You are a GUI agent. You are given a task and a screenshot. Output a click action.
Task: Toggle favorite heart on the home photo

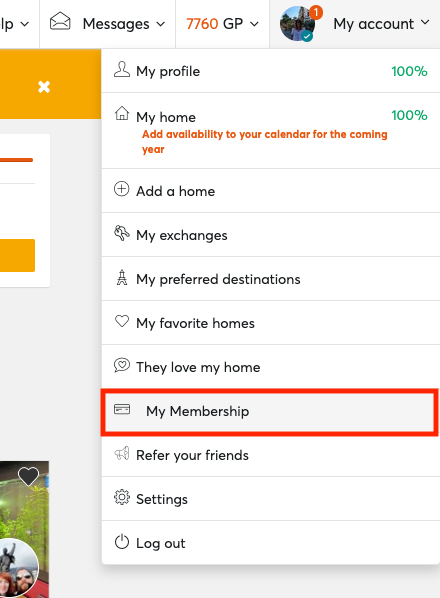[29, 476]
